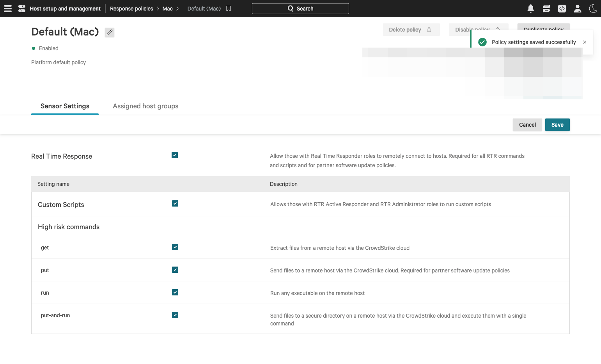601x364 pixels.
Task: Disable the put-and-run command checkbox
Action: tap(175, 315)
